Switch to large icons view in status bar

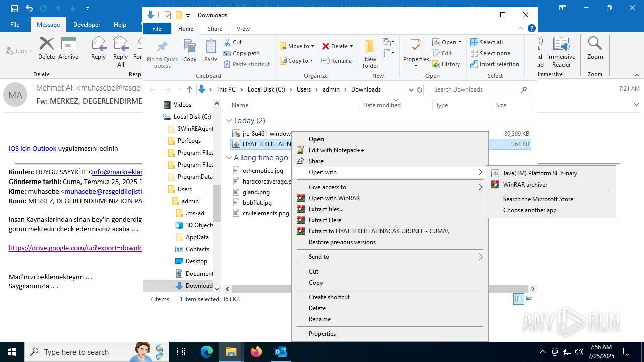tap(529, 299)
